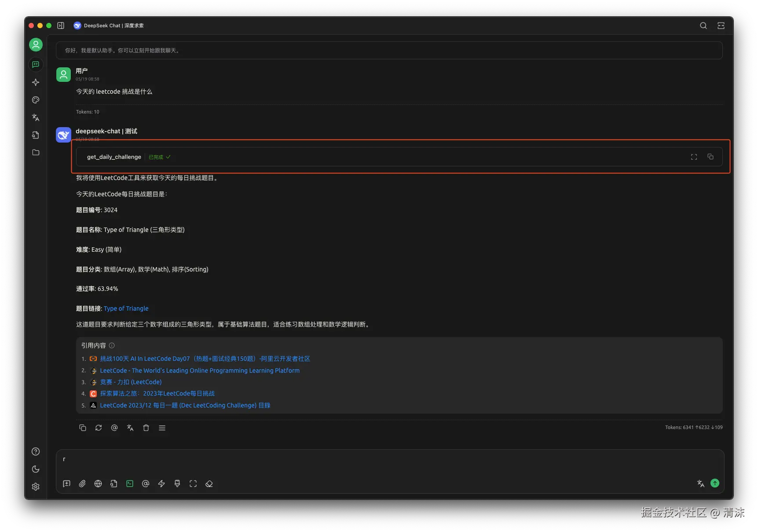Open the get_daily_challenge result in fullscreen
Screen dimensions: 758x532
(694, 157)
